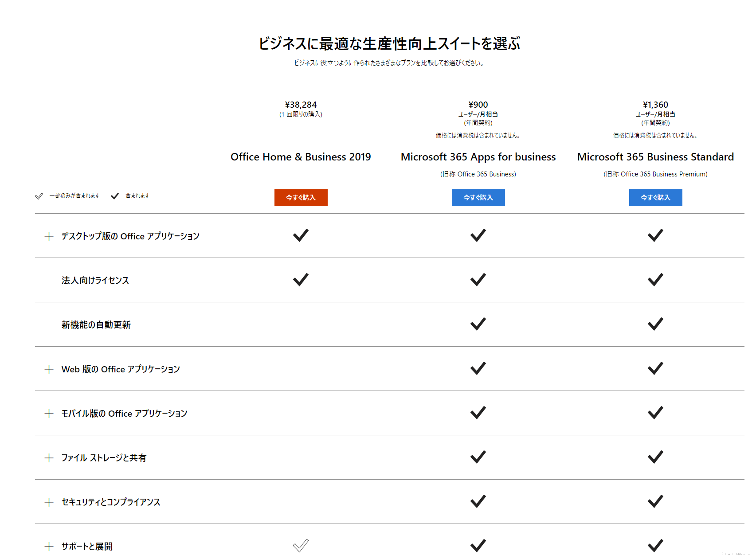
Task: Click 新機能の自動更新 checkmark under Microsoft 365 Apps for business
Action: click(x=478, y=324)
